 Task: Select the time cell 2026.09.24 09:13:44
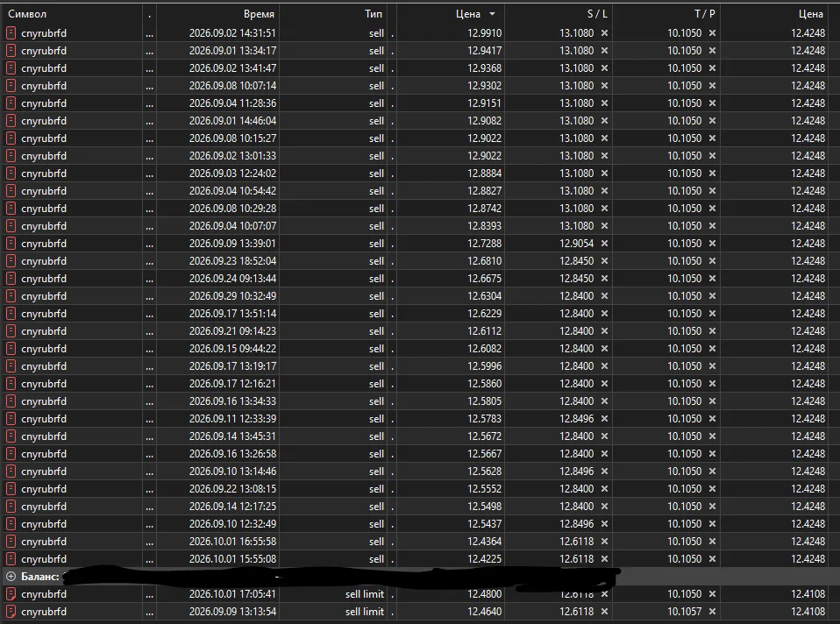(x=232, y=279)
